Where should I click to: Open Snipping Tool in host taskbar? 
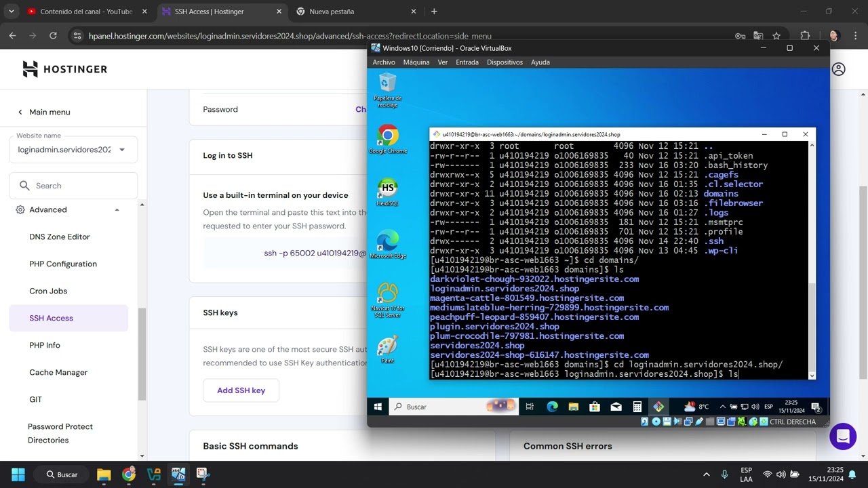point(202,474)
